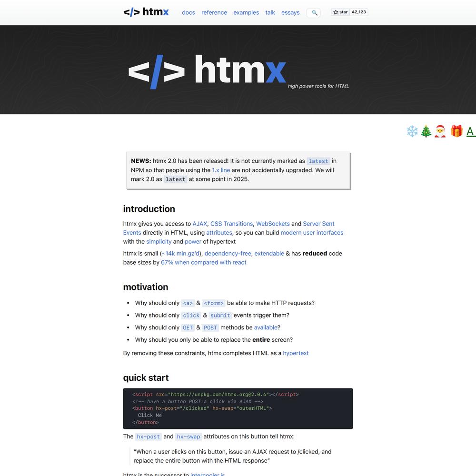Click the Santa Claus emoji
Screen dimensions: 476x476
point(440,131)
